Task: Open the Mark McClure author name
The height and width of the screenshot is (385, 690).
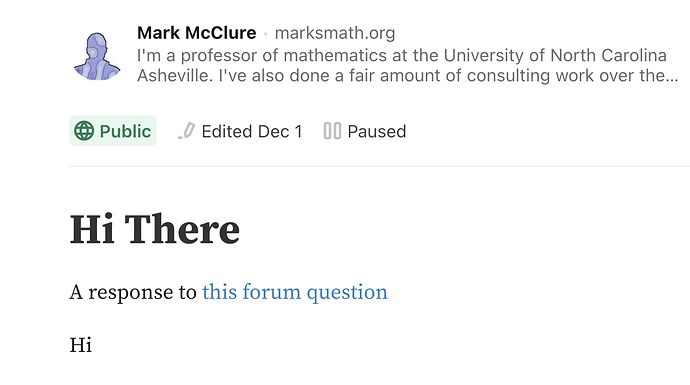Action: click(197, 33)
